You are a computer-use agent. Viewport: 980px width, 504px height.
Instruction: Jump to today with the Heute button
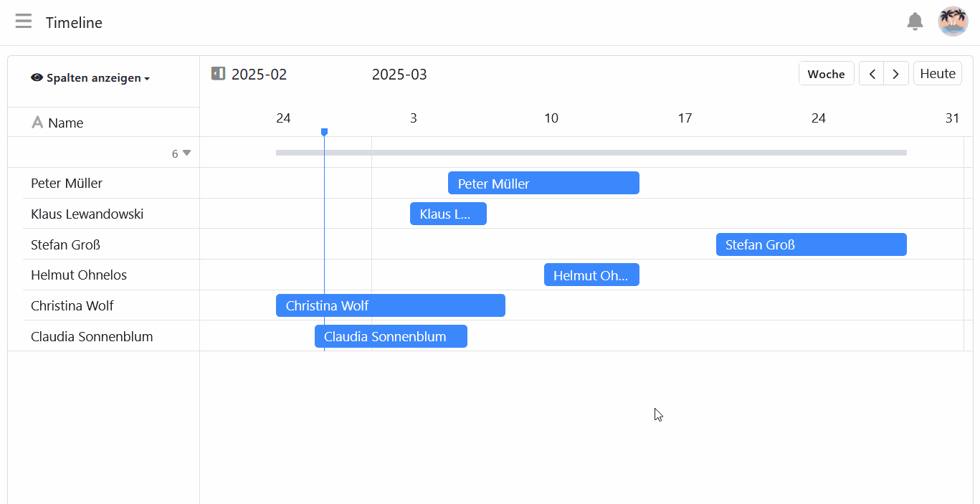(937, 74)
